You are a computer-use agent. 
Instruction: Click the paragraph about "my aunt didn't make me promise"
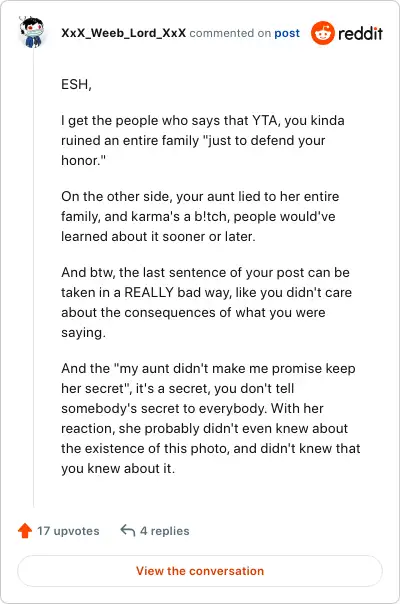pyautogui.click(x=211, y=418)
